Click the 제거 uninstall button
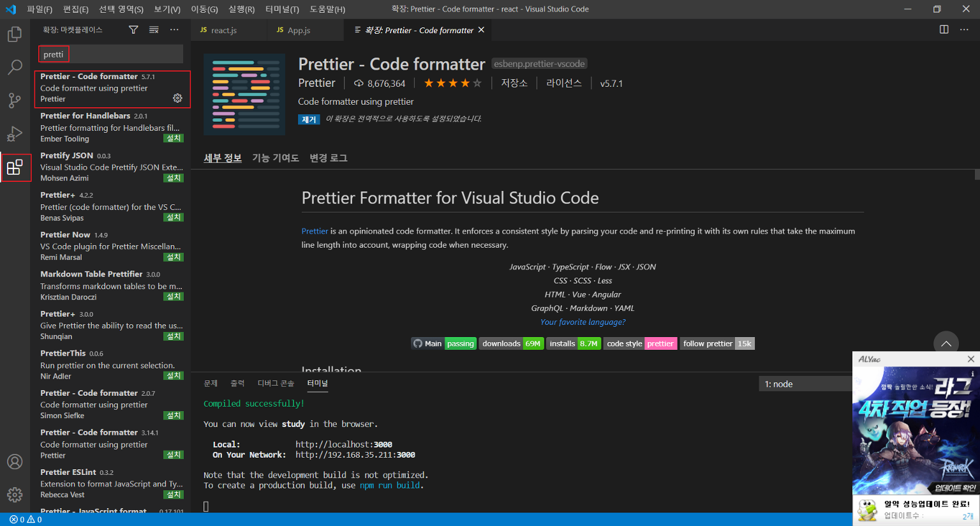980x526 pixels. tap(309, 119)
